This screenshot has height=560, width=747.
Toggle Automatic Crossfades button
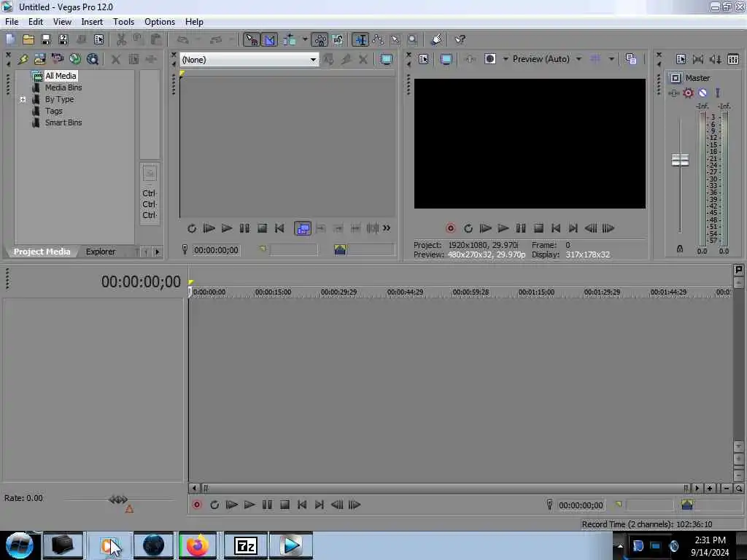tap(270, 40)
